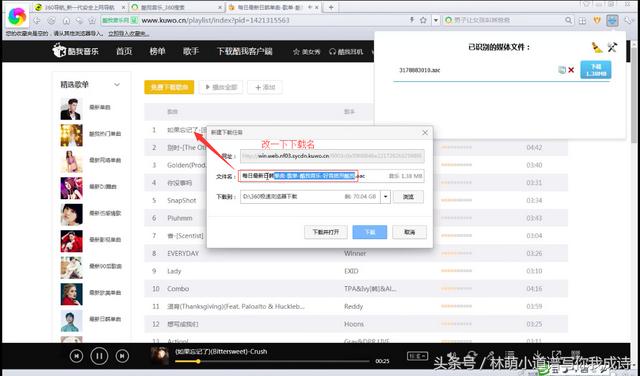Click the 取消 cancel button
Image resolution: width=640 pixels, height=376 pixels.
pos(409,232)
